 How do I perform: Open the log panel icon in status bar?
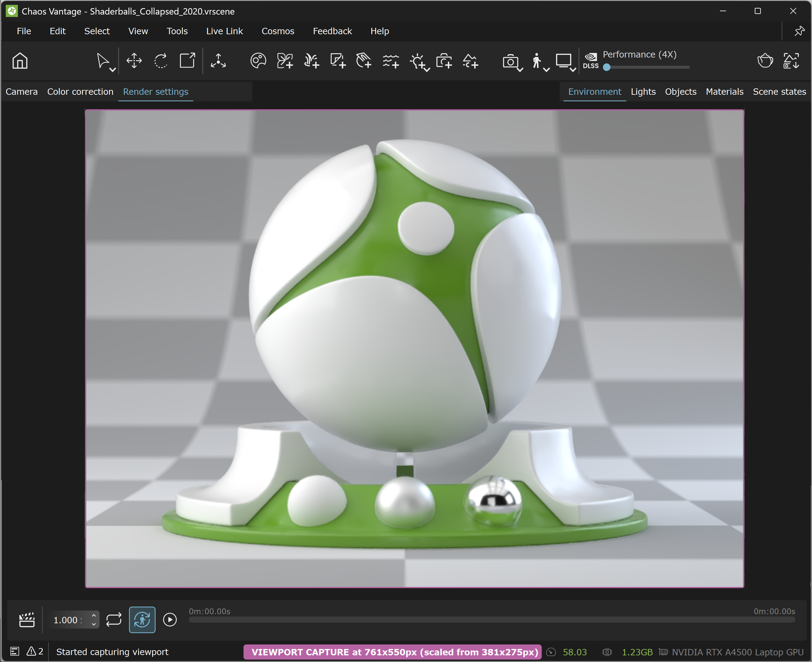point(15,652)
